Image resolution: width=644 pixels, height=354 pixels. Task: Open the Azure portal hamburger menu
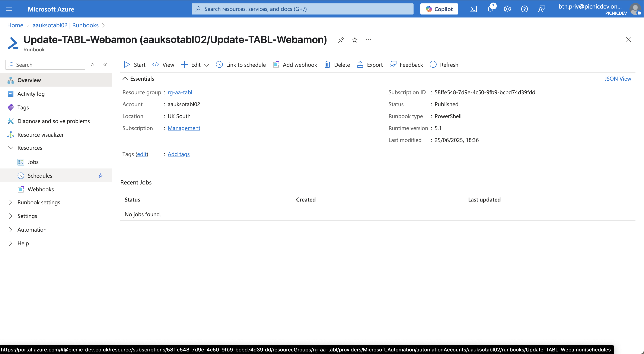[9, 9]
